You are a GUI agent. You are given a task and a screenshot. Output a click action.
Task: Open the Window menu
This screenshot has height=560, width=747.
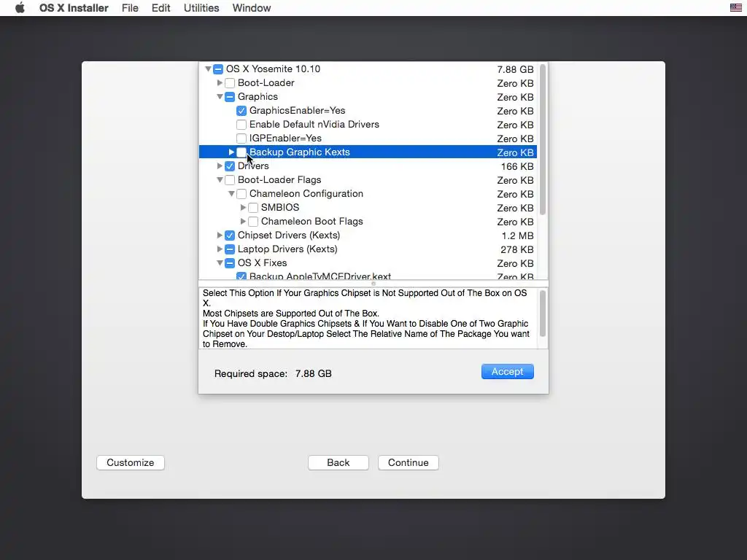pos(252,8)
